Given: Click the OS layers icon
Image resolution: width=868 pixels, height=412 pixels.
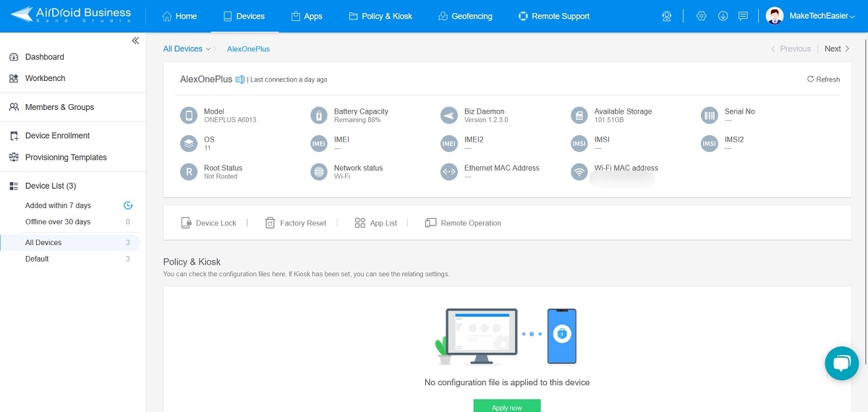Looking at the screenshot, I should (189, 143).
